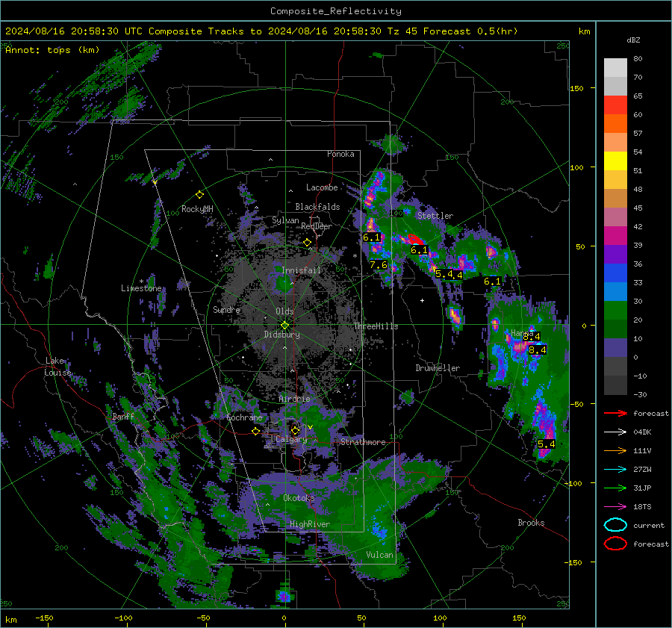Click the Drumheller label
The width and height of the screenshot is (672, 628).
pos(438,368)
